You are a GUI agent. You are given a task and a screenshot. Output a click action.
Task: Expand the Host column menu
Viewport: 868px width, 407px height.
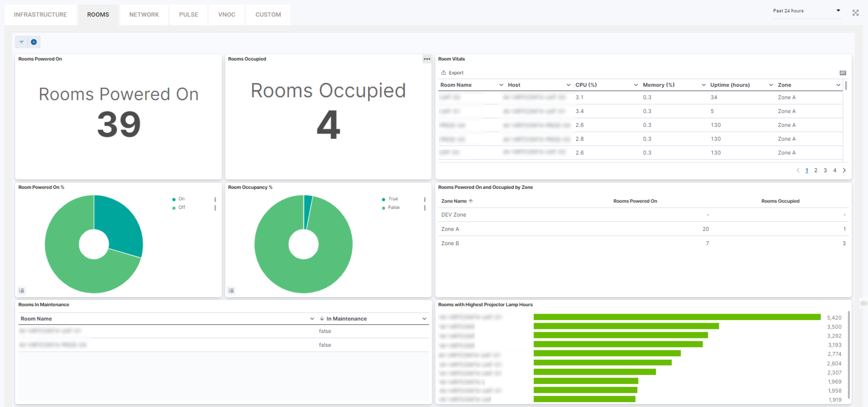coord(568,85)
